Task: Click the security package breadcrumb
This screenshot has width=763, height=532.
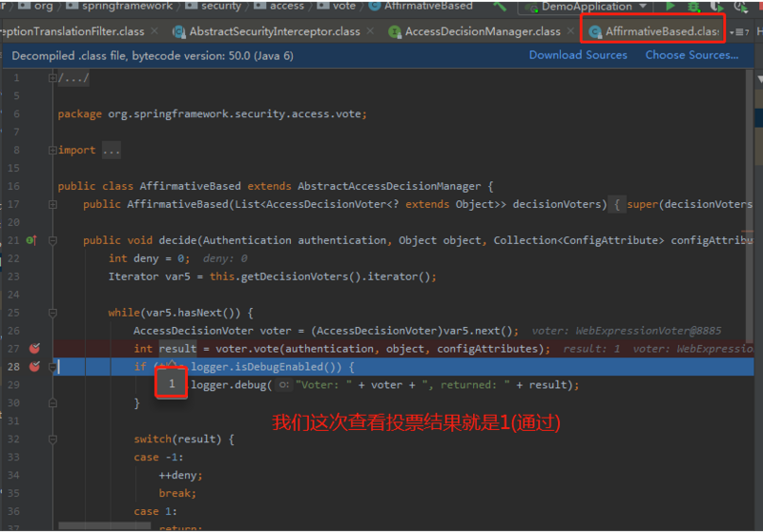Action: point(214,6)
